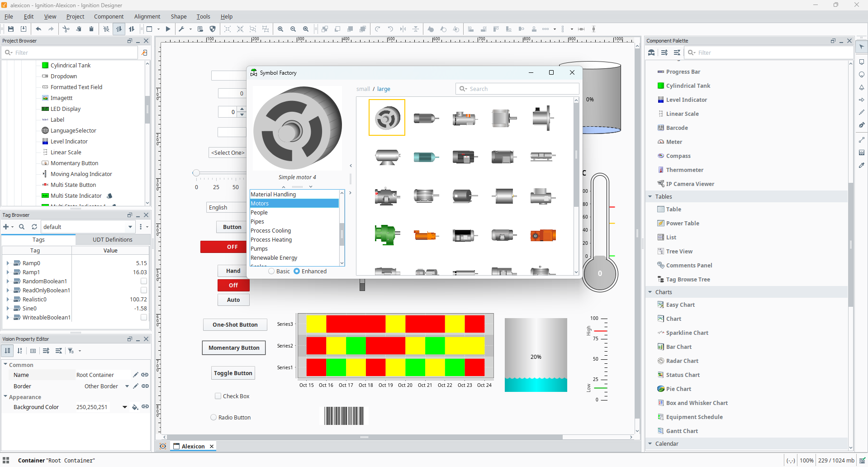Open the Tools menu
Screen dimensions: 868x467
pyautogui.click(x=203, y=16)
